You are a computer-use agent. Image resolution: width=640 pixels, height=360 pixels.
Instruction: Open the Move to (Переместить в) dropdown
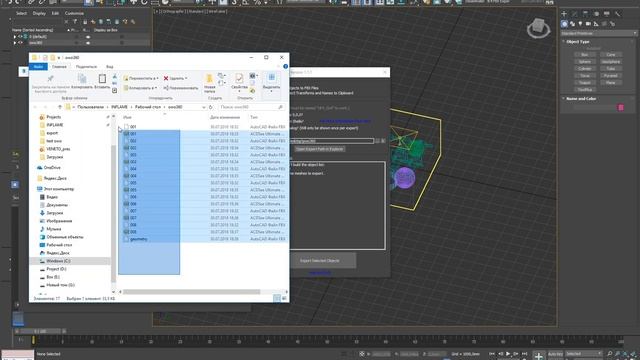[x=141, y=78]
